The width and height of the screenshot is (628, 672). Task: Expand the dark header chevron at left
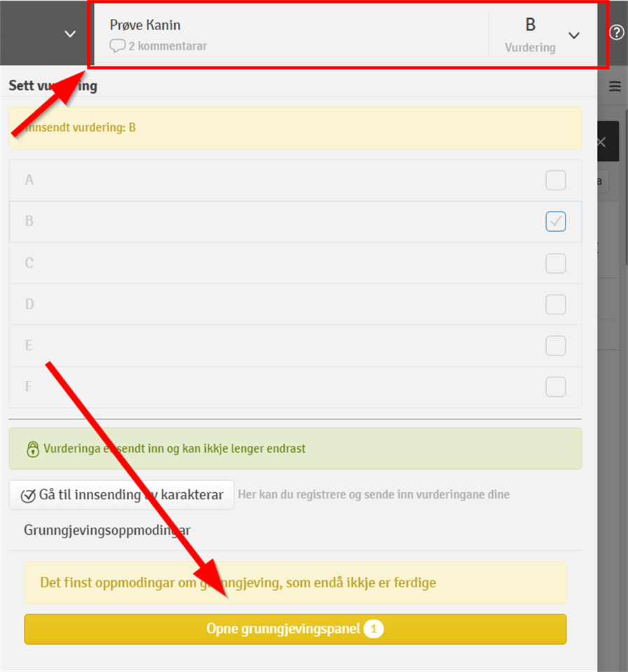pos(70,34)
